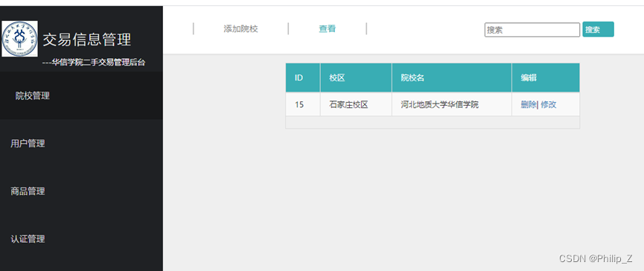
Task: Click the 院校名 column header
Action: [x=452, y=77]
